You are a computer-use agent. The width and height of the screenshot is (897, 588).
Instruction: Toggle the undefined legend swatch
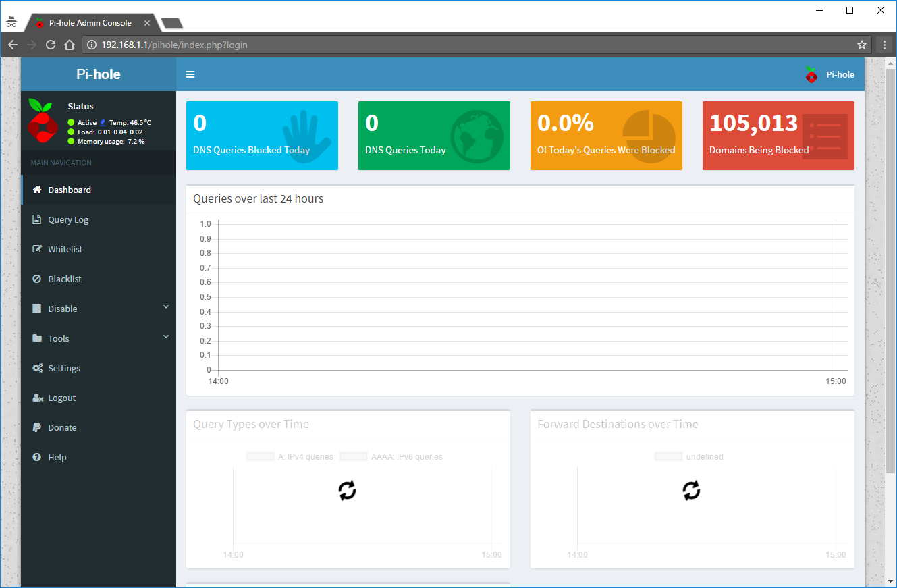tap(669, 457)
